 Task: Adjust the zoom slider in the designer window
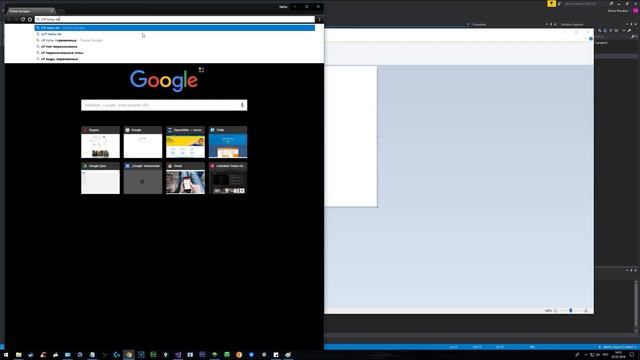pyautogui.click(x=571, y=311)
